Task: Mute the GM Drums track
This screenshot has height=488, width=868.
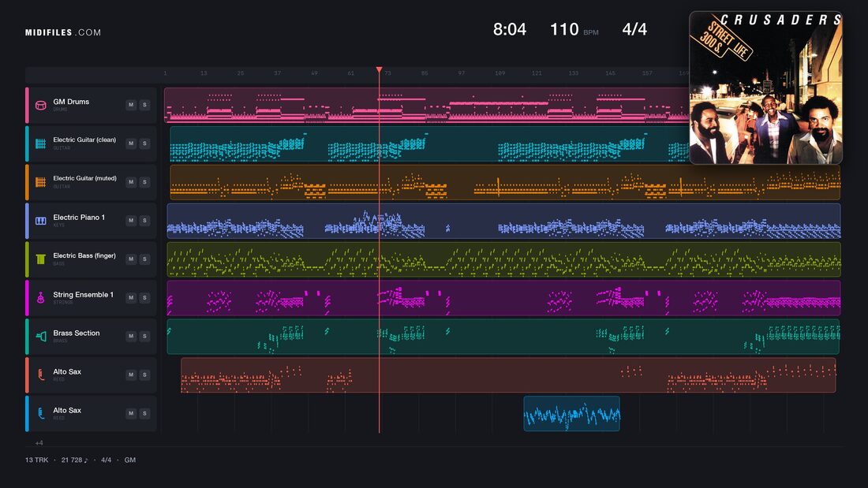Action: (x=131, y=105)
